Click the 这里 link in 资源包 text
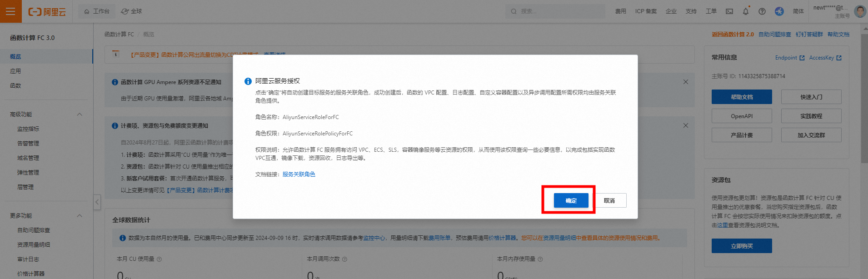Screen dimensions: 868x279 click(x=723, y=225)
